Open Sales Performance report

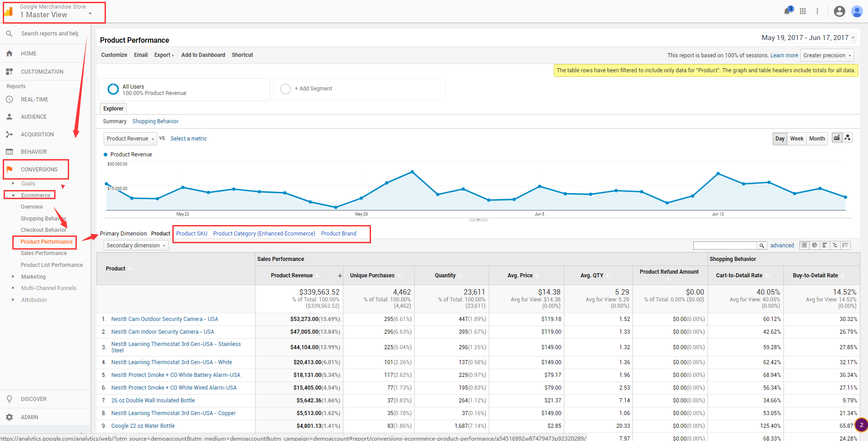(44, 253)
